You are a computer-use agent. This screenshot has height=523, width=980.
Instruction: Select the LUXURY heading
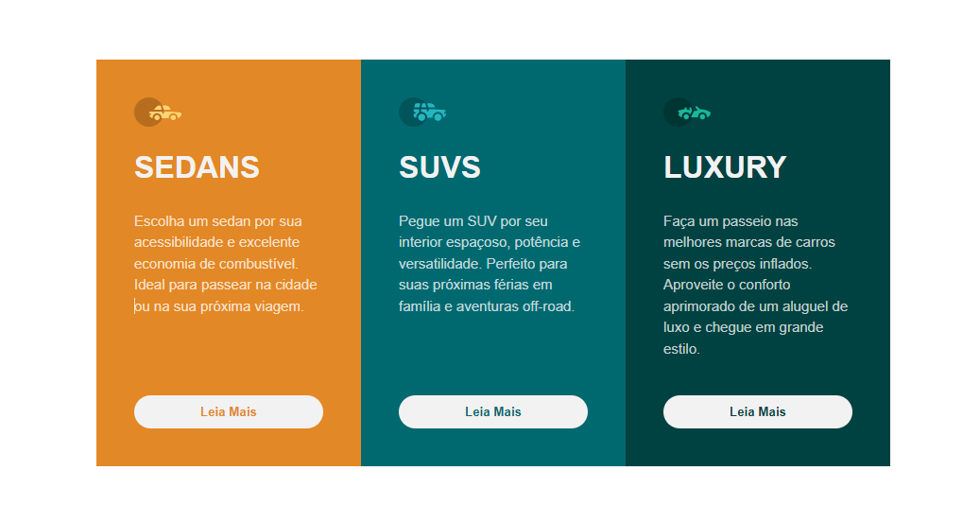pyautogui.click(x=725, y=167)
